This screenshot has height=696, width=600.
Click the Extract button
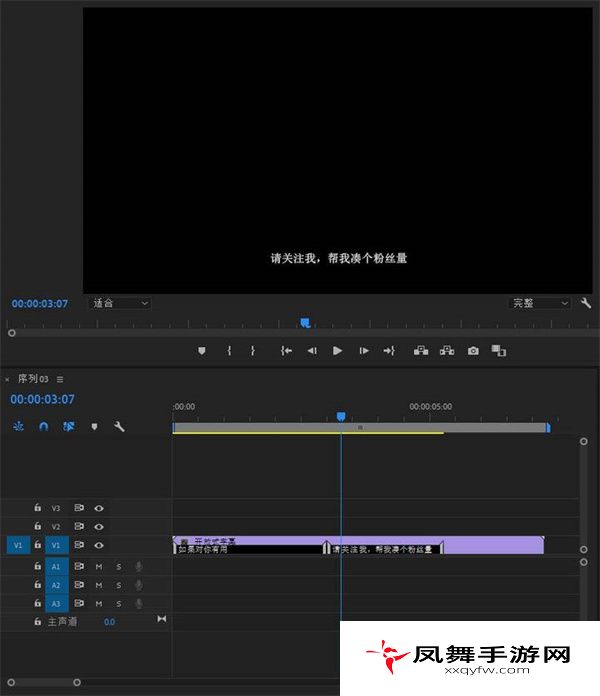447,351
